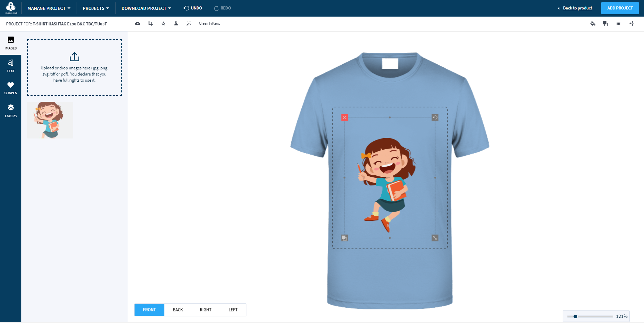Open the Download Project dropdown
Screen dimensions: 644x323
(x=146, y=8)
